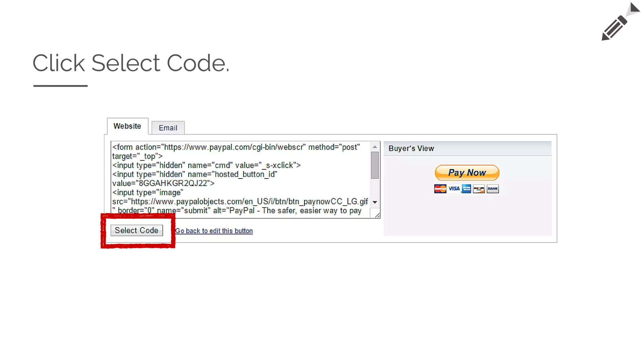
Task: Click the code box scroll down arrow
Action: (x=375, y=202)
